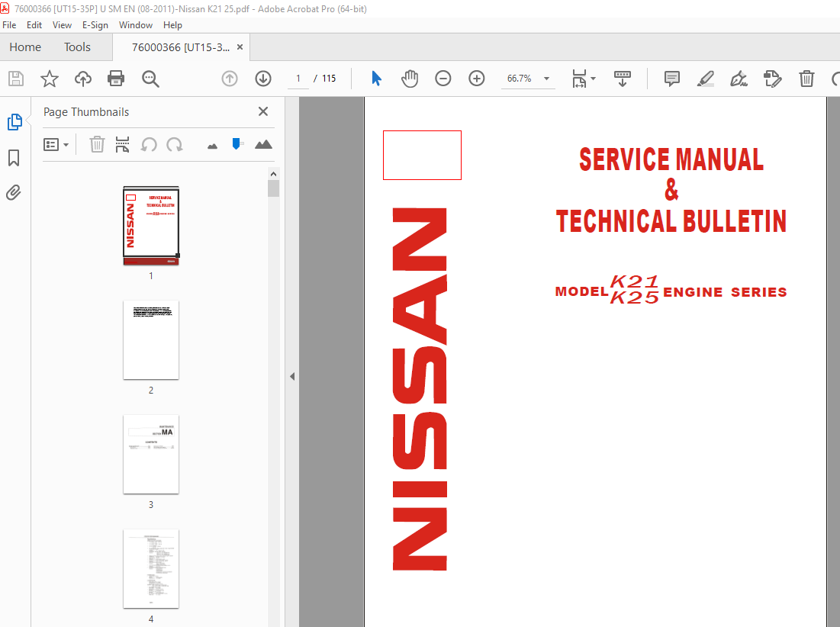Click the thumbnails panel scrollbar thumb
The height and width of the screenshot is (627, 840).
coord(274,188)
